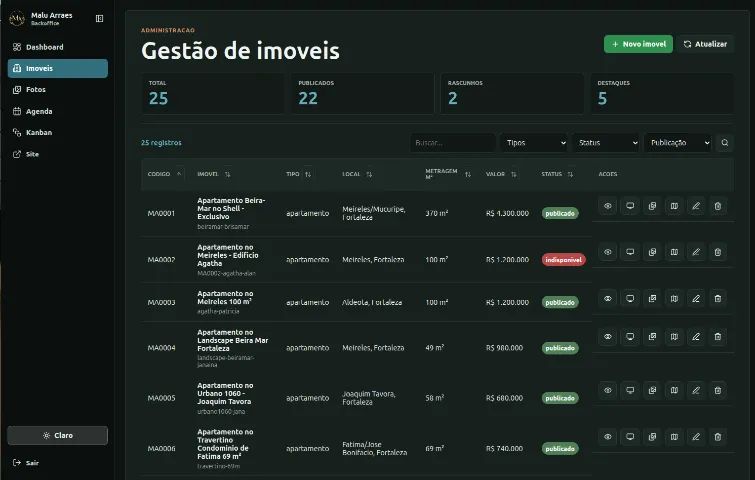This screenshot has width=755, height=480.
Task: Click the search magnifier icon
Action: [725, 143]
